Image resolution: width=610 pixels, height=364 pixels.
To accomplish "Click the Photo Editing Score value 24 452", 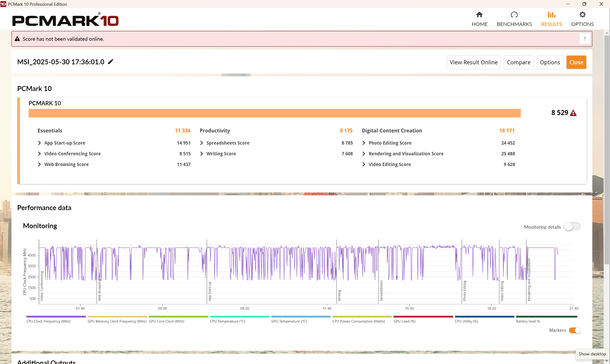I will [x=508, y=143].
